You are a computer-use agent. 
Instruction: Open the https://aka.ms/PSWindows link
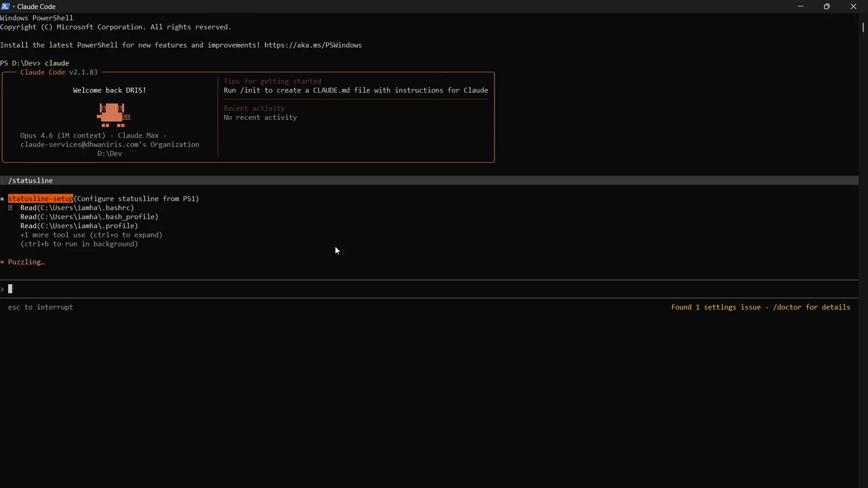313,45
